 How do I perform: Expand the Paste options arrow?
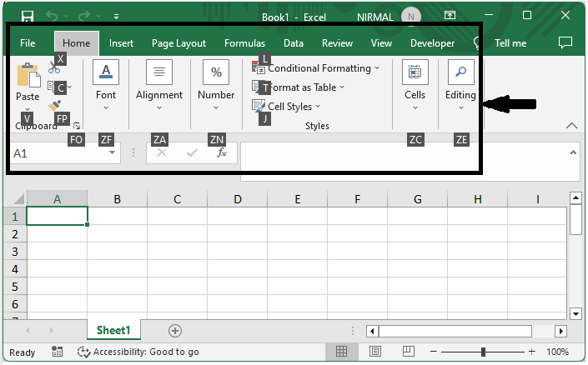click(x=28, y=109)
